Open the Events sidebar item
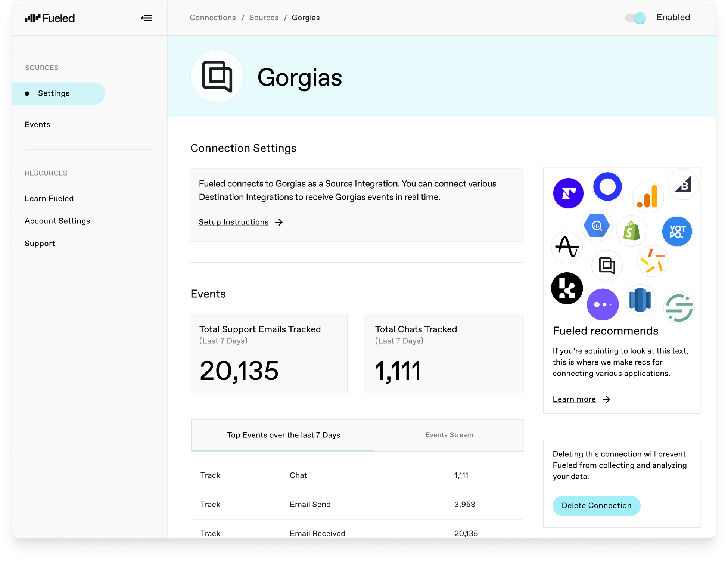Viewport: 728px width, 561px height. click(x=37, y=125)
